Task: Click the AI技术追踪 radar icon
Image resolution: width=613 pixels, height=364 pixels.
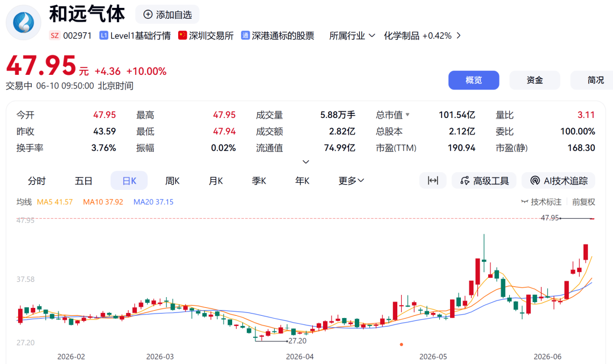Action: (x=535, y=180)
